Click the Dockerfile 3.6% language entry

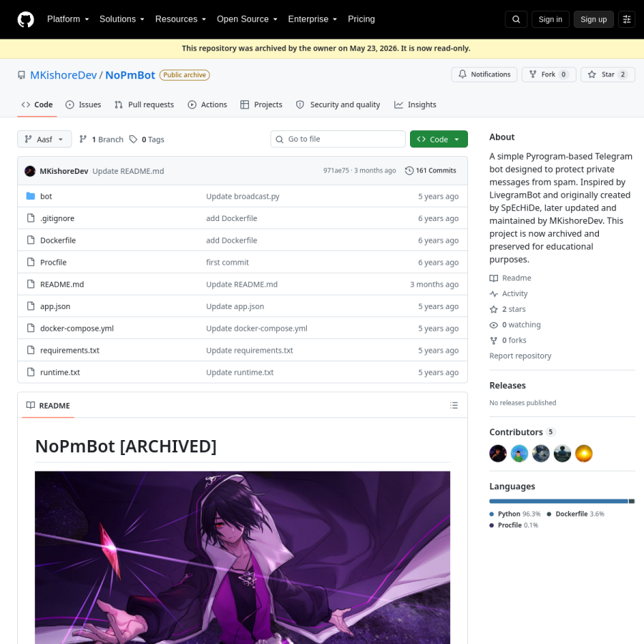pyautogui.click(x=575, y=514)
